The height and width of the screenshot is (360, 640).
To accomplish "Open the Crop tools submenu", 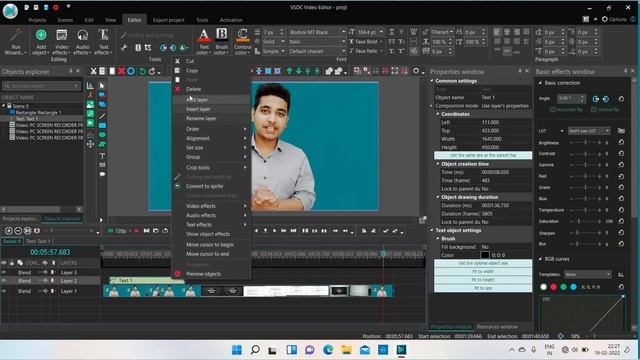I will pyautogui.click(x=211, y=167).
